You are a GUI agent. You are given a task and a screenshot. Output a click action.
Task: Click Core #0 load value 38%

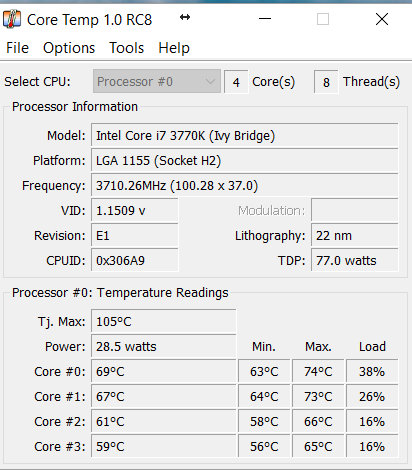(x=372, y=372)
